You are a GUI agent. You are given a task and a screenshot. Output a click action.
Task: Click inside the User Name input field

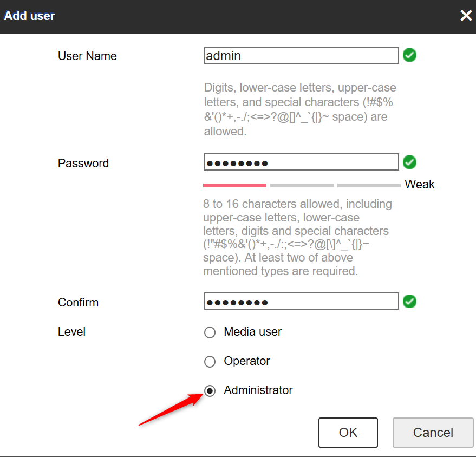(301, 55)
